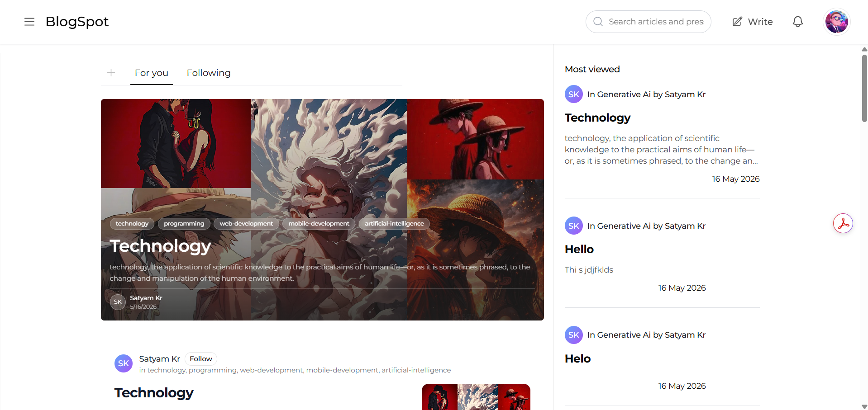
Task: Open the feed article thumbnail image
Action: point(476,397)
